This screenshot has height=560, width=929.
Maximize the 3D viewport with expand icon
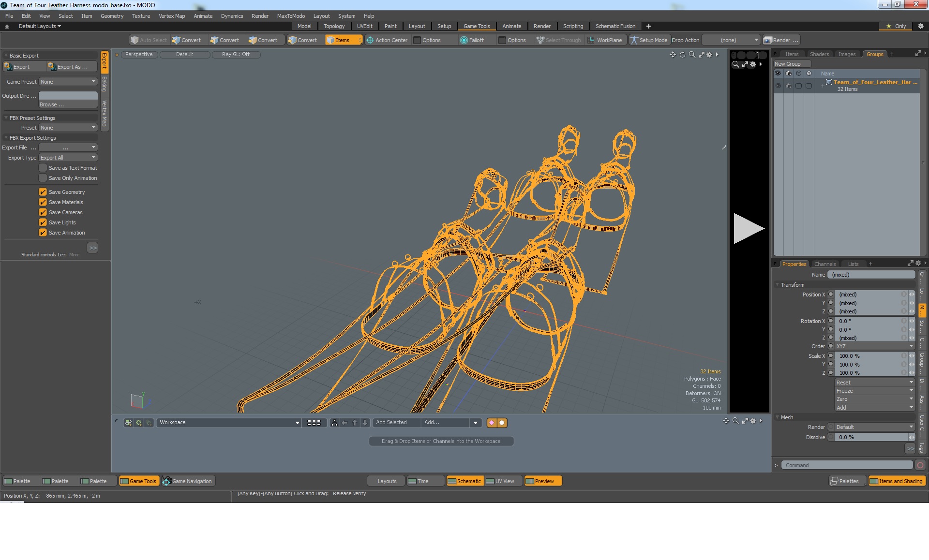point(701,55)
